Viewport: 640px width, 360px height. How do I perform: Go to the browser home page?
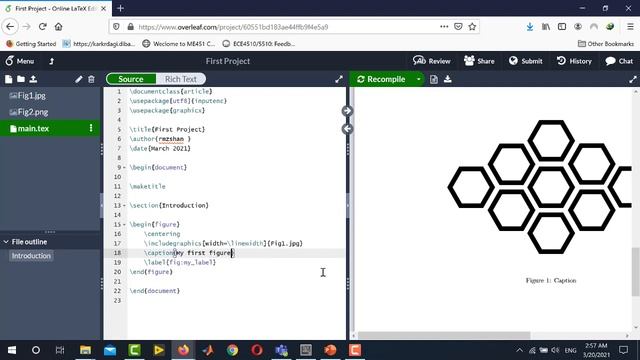[59, 27]
